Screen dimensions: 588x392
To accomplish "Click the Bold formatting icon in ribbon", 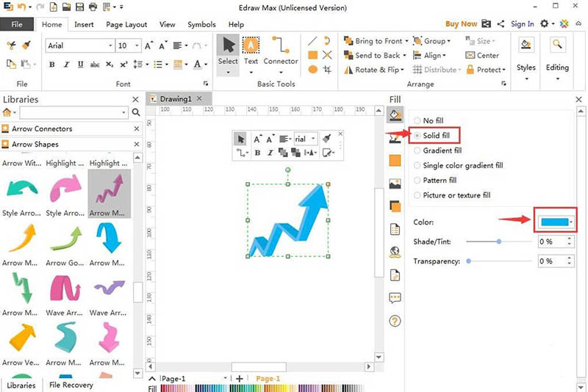I will click(52, 65).
